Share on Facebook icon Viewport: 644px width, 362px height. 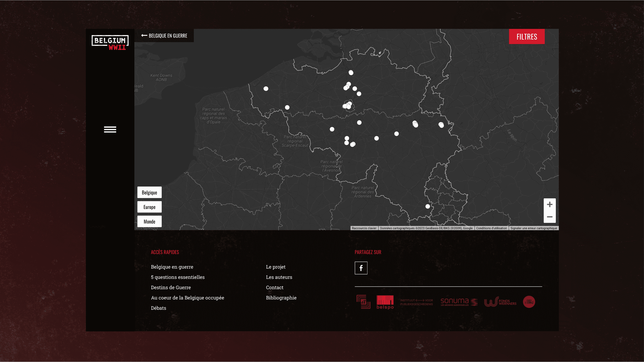pos(361,268)
